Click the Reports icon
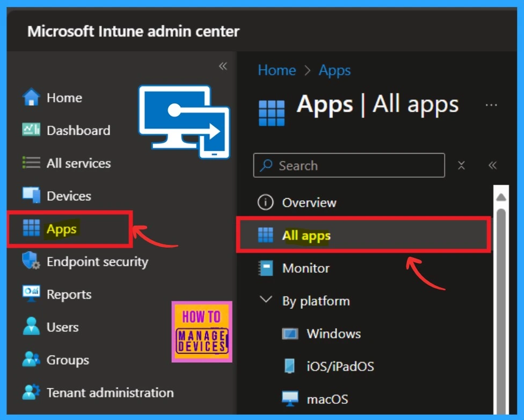The height and width of the screenshot is (420, 524). click(x=31, y=293)
